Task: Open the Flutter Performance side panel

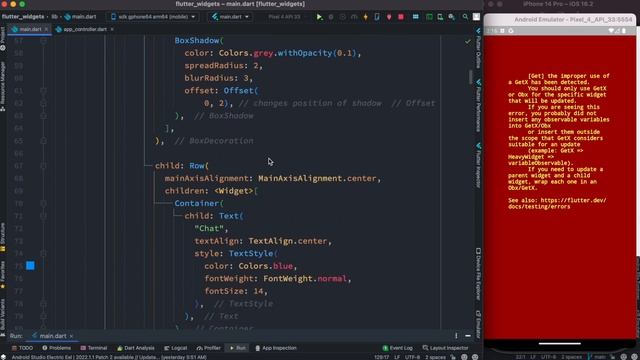Action: pos(478,105)
